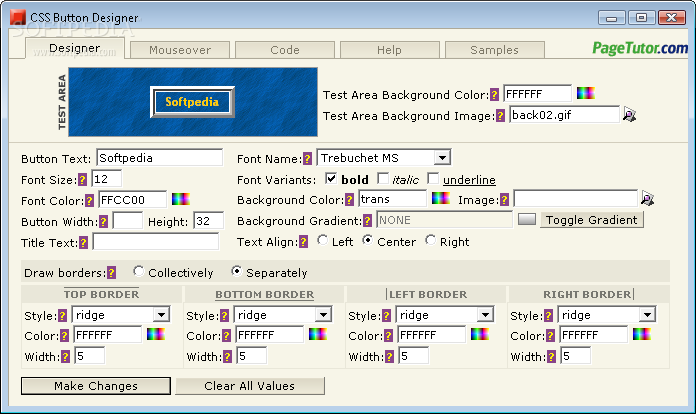Toggle the bold font variant checkbox
The width and height of the screenshot is (696, 414).
tap(331, 178)
